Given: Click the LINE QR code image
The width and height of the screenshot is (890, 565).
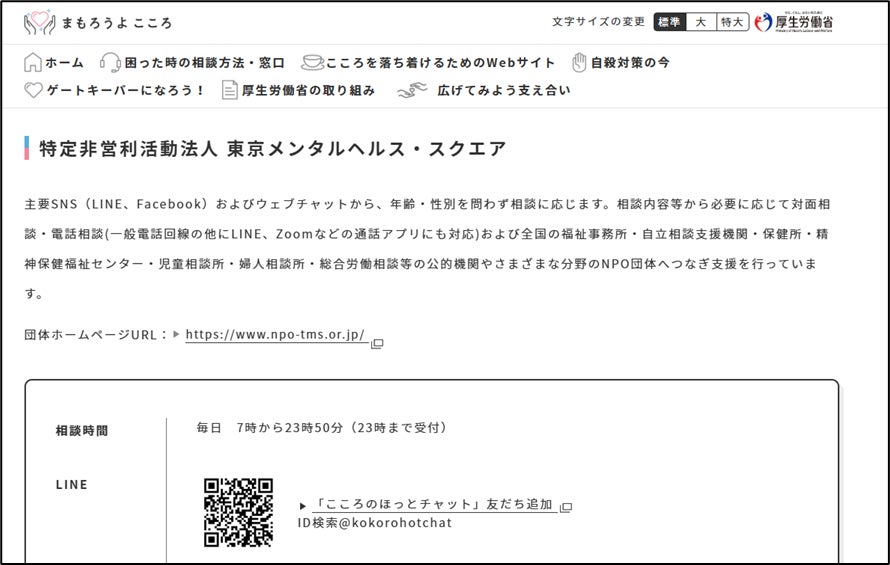Looking at the screenshot, I should [x=239, y=512].
